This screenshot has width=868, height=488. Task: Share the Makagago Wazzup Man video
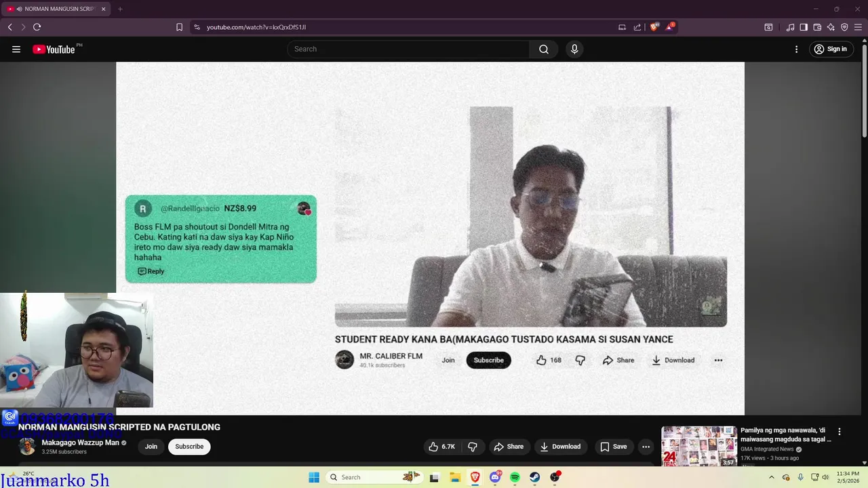[509, 447]
